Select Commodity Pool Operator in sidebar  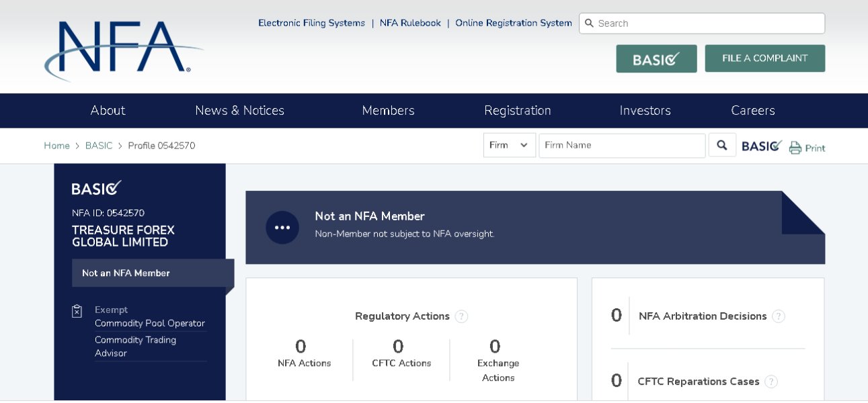149,323
